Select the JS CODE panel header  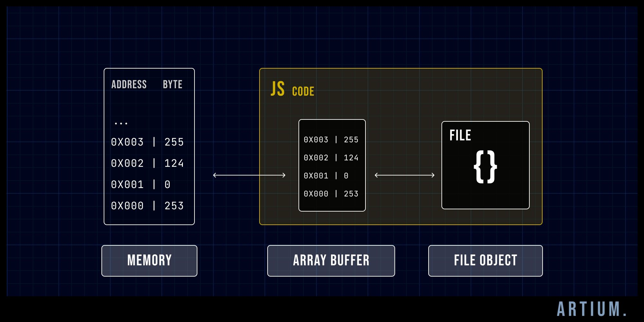click(x=292, y=90)
